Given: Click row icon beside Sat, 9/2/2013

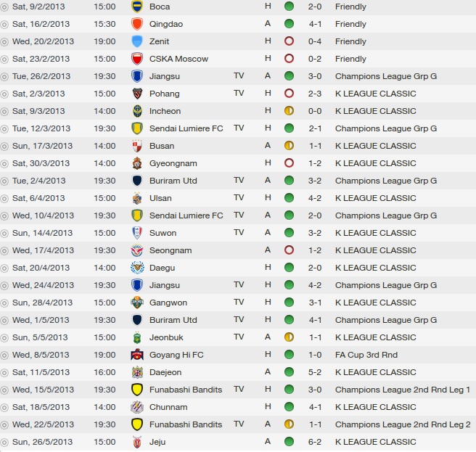Looking at the screenshot, I should pos(5,7).
